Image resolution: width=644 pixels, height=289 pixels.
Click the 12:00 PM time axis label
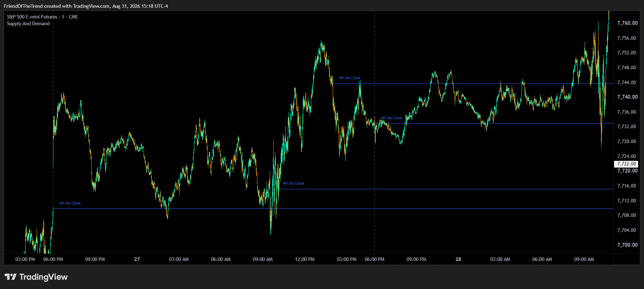[305, 259]
